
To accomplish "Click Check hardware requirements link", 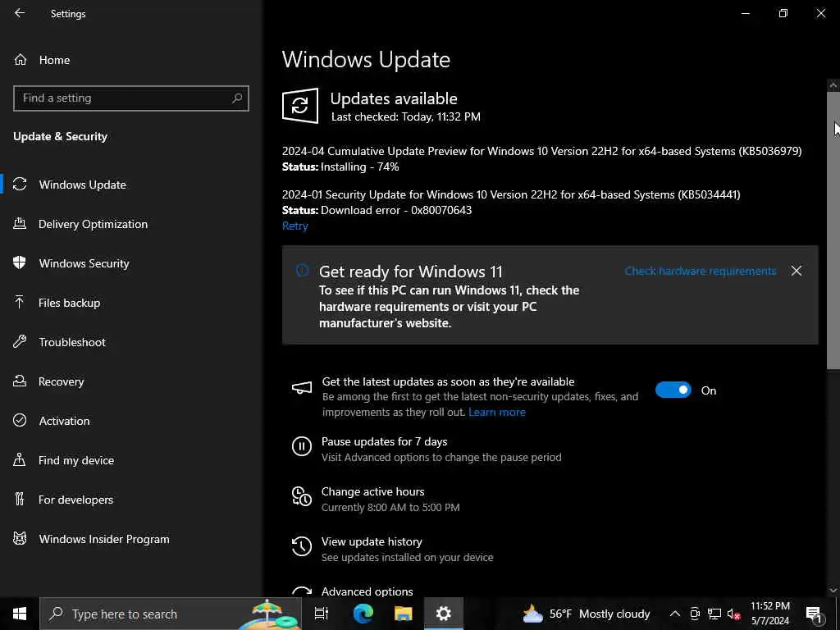I will tap(701, 271).
